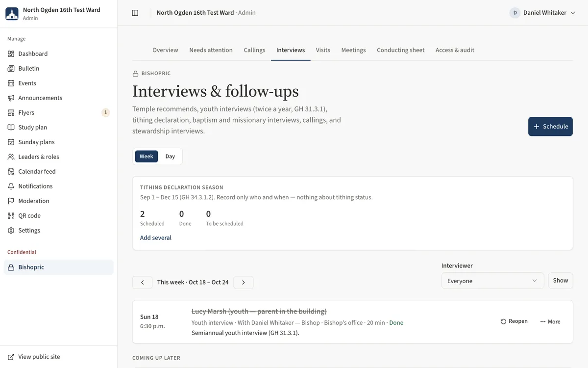Toggle the sidebar panel icon
The height and width of the screenshot is (368, 588).
point(135,13)
